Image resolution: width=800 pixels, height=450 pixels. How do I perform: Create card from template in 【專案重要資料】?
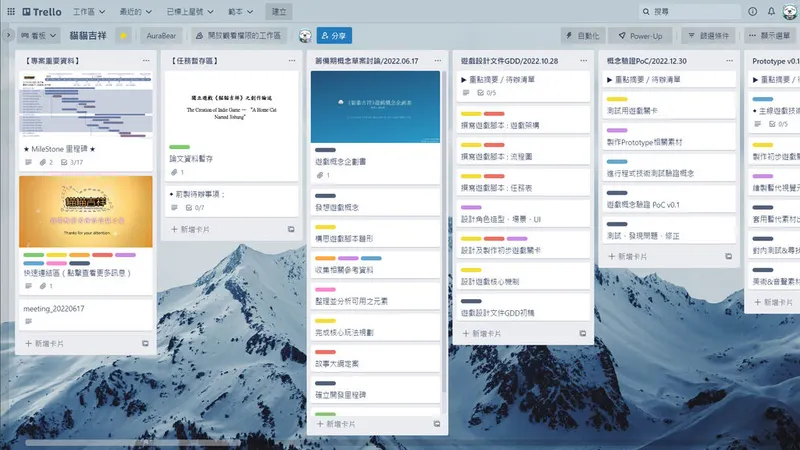(x=145, y=344)
